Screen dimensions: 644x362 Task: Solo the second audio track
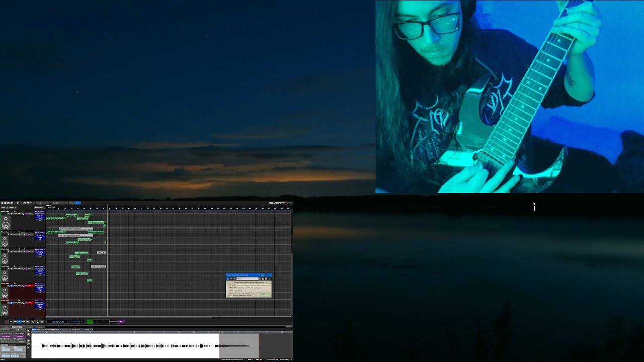coord(19,234)
